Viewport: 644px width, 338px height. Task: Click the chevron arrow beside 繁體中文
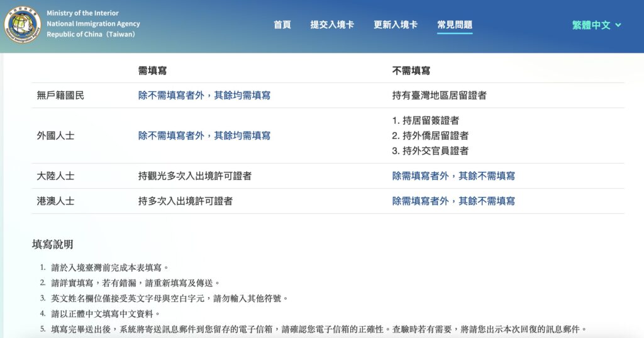point(618,25)
